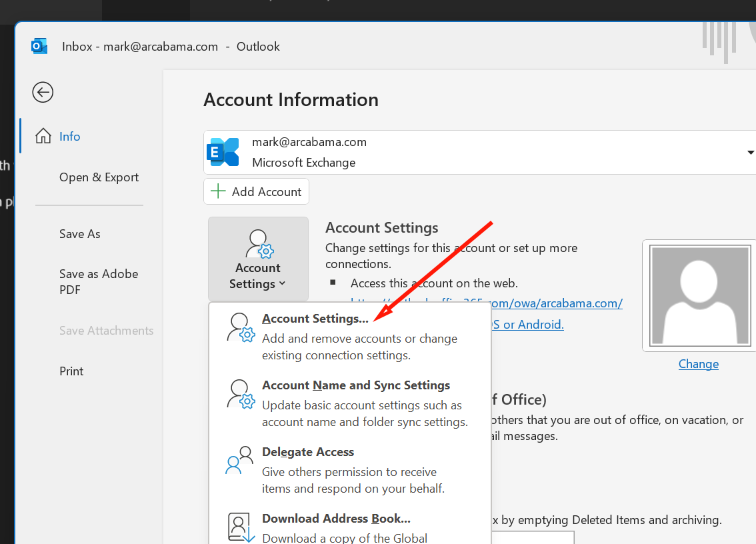Click the Change link under profile photo
The width and height of the screenshot is (756, 544).
pos(699,363)
